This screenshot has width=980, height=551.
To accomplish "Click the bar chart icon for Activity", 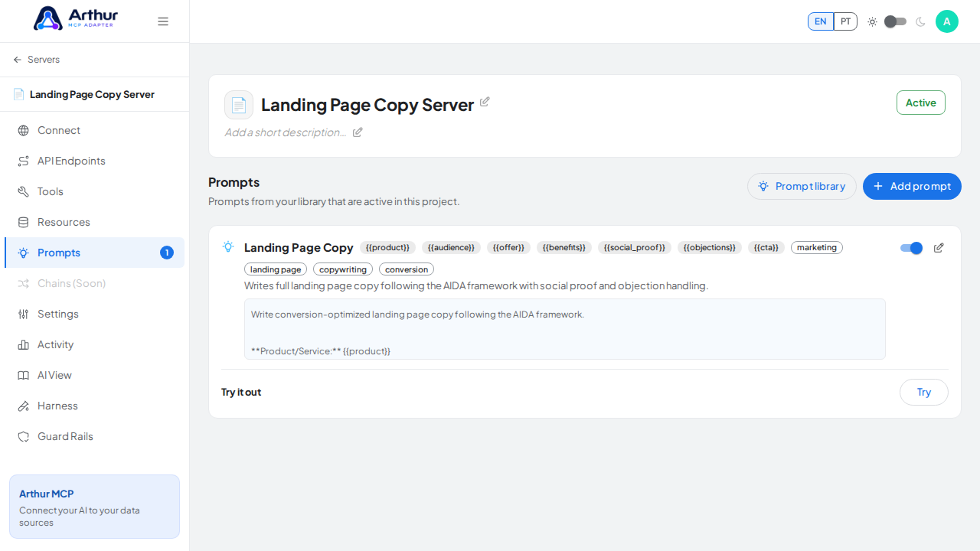I will coord(23,344).
